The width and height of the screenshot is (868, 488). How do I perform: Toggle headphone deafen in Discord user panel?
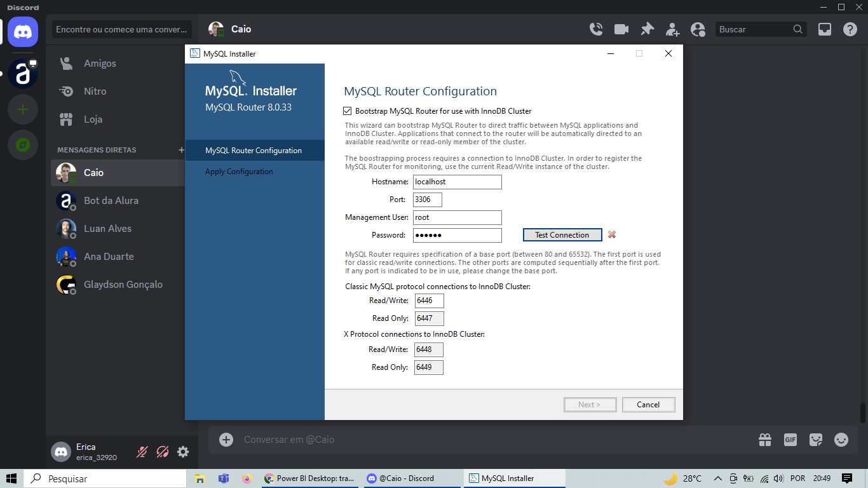pyautogui.click(x=163, y=452)
